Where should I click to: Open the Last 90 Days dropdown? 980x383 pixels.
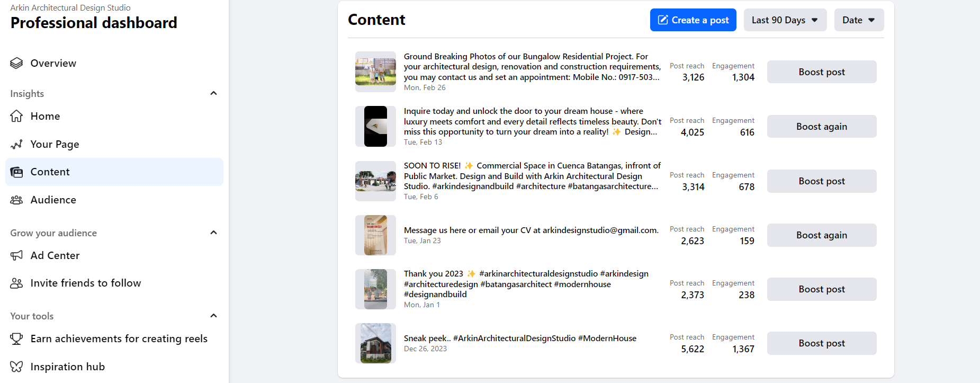785,20
